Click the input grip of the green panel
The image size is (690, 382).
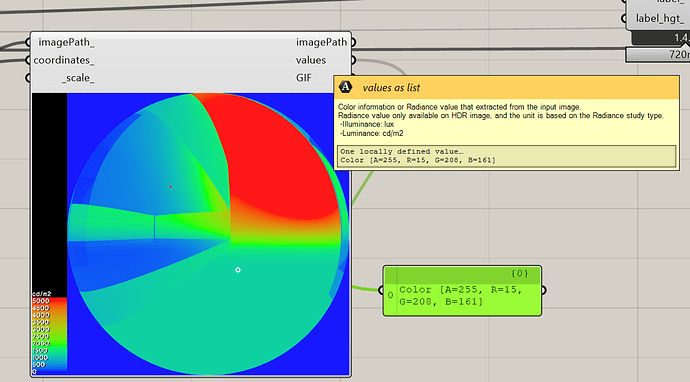[x=381, y=290]
